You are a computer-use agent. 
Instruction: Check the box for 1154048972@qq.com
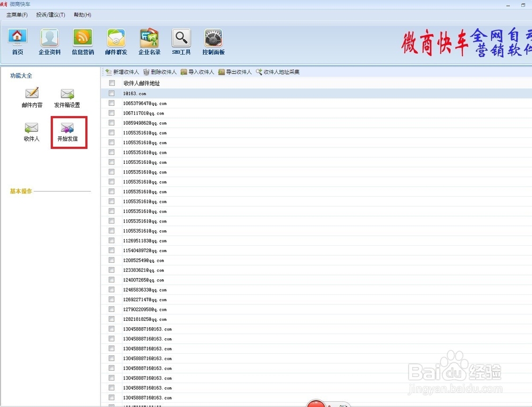point(112,250)
